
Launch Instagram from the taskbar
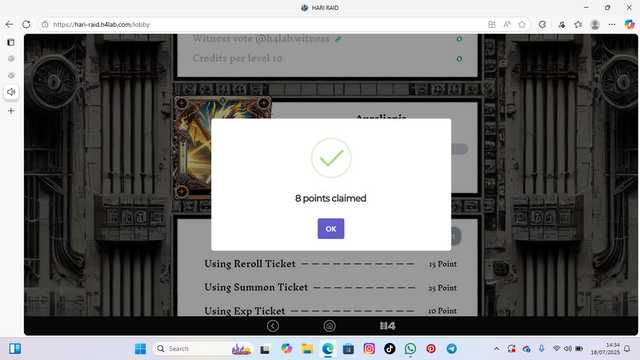tap(369, 349)
